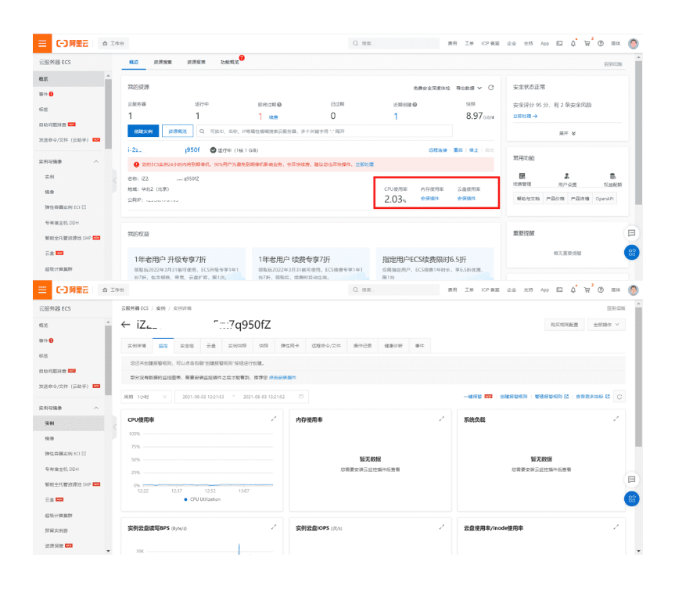
Task: Open hamburger menu in upper console window
Action: (42, 43)
